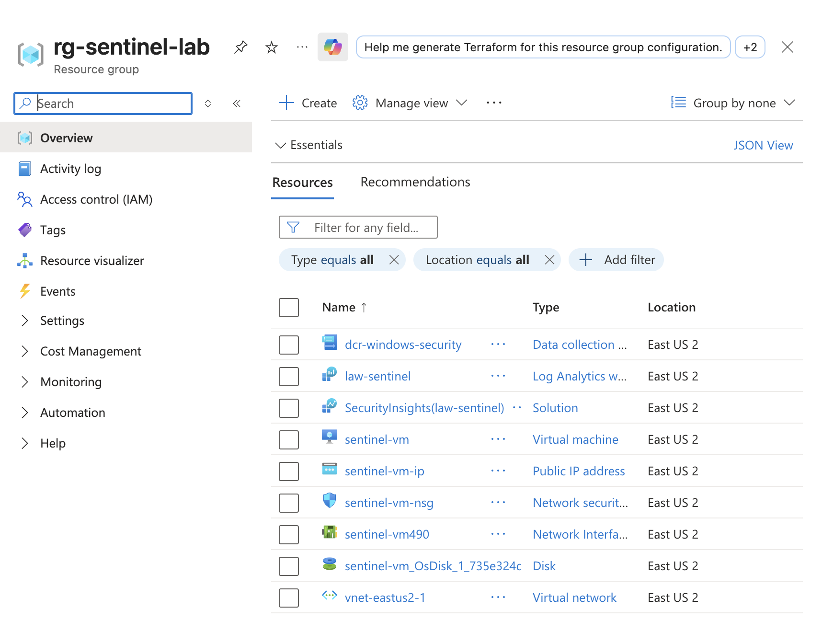Viewport: 822px width, 644px height.
Task: Close the resource group blade
Action: tap(788, 47)
